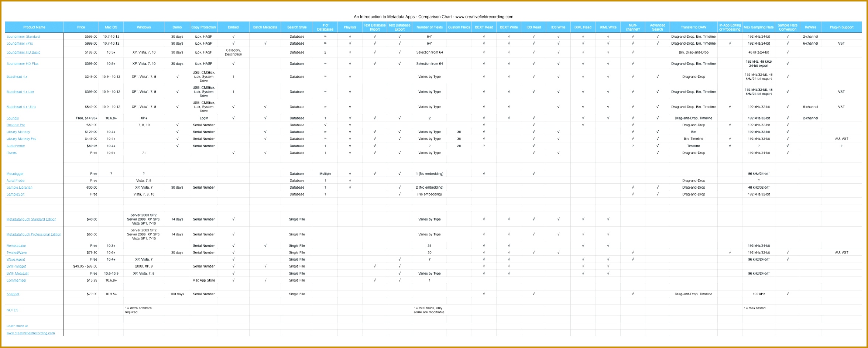Open the MetadataTouch Professional Edition link
The width and height of the screenshot is (868, 348).
tap(33, 234)
